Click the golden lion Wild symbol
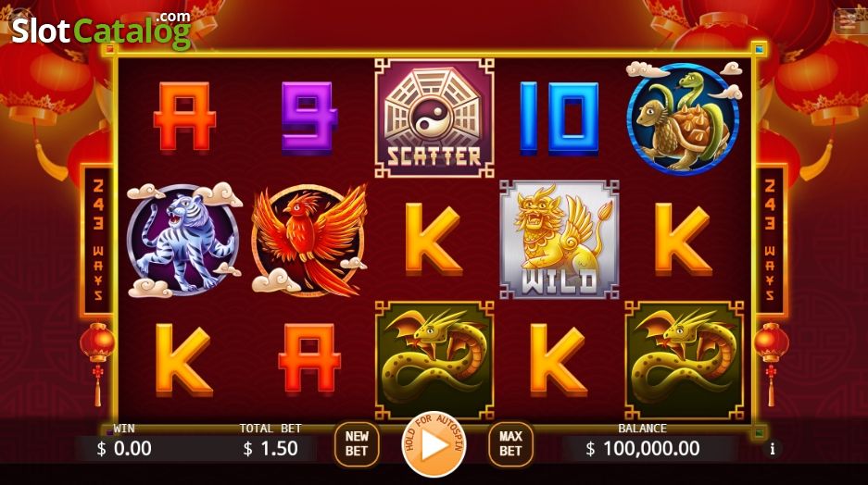Image resolution: width=868 pixels, height=485 pixels. pos(560,240)
